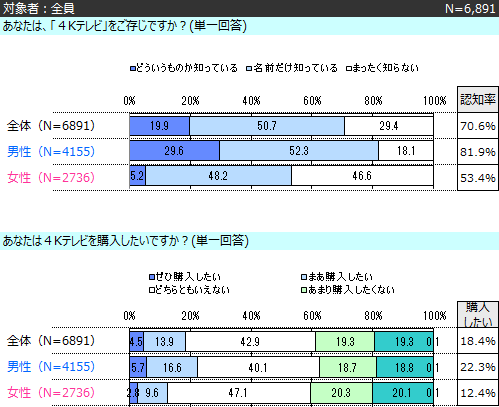Click the まったく知らない legend swatch
Viewport: 499px width, 407px height.
pos(349,69)
